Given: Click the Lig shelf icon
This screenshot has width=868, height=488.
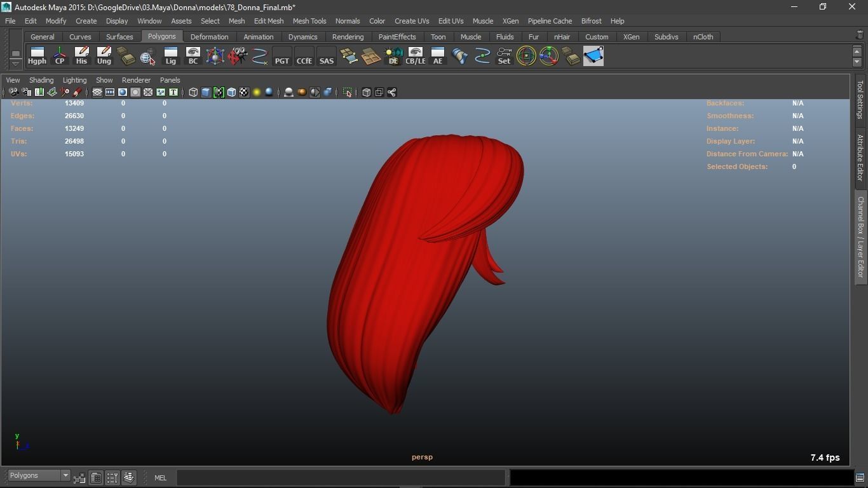Looking at the screenshot, I should click(x=170, y=56).
